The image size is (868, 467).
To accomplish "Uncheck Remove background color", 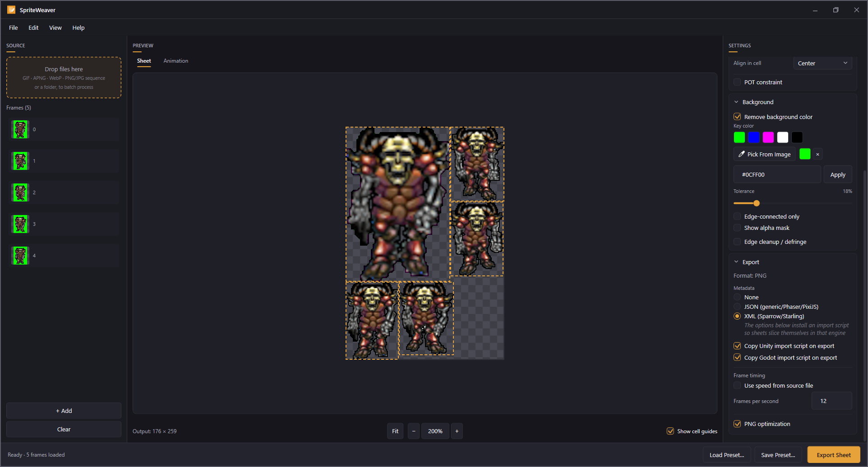I will point(737,117).
